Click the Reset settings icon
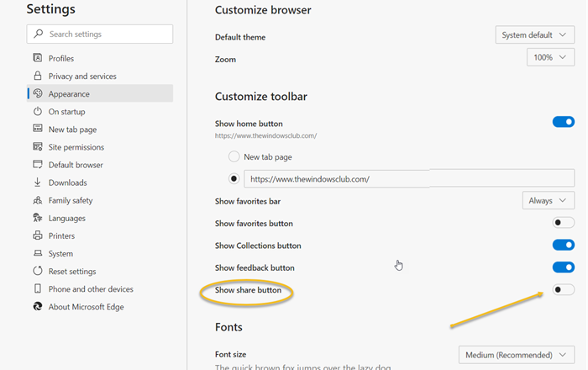Image resolution: width=588 pixels, height=370 pixels. click(38, 271)
